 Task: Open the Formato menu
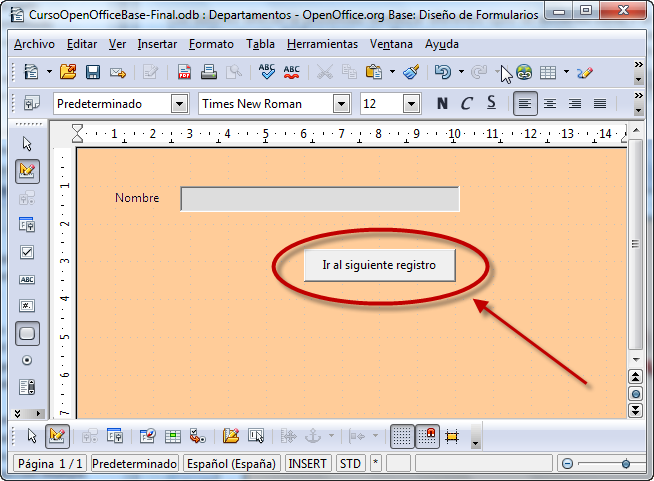coord(211,44)
